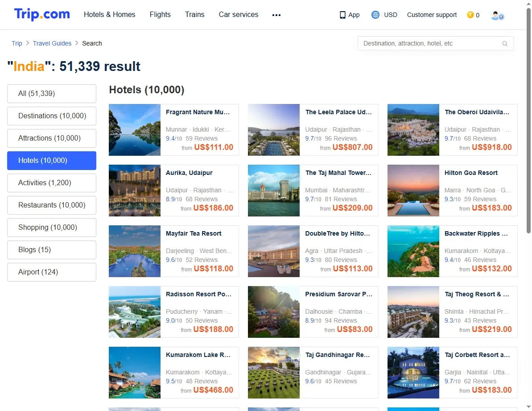Click Hilton Goa Resort title
The height and width of the screenshot is (411, 532).
tap(471, 173)
